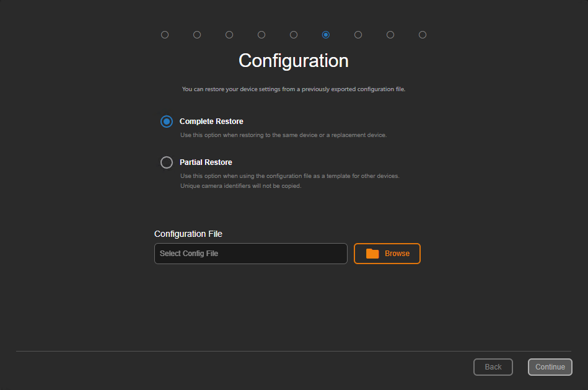Viewport: 588px width, 390px height.
Task: Click the Configuration heading
Action: click(x=294, y=61)
